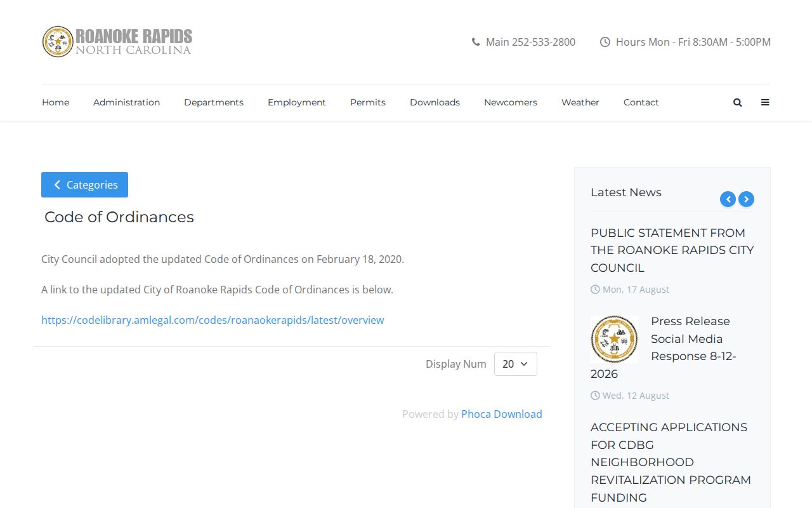Open the Weather menu item
Screen dimensions: 812x508
tap(580, 102)
